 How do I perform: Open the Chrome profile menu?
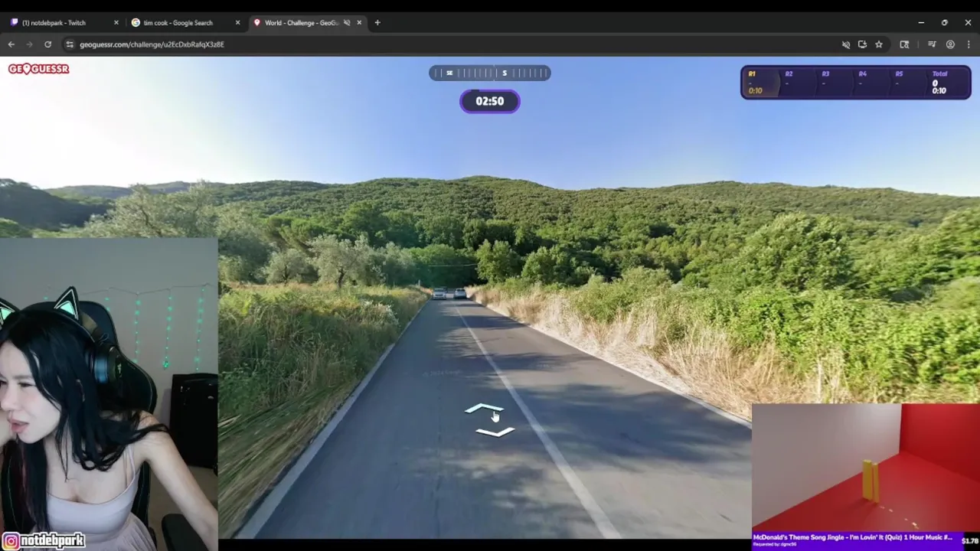(950, 44)
